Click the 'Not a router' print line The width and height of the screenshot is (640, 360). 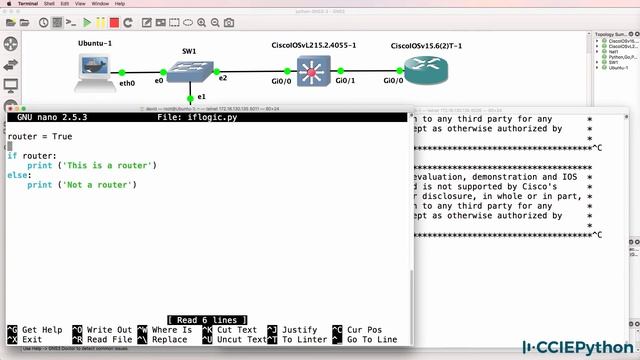click(x=82, y=185)
